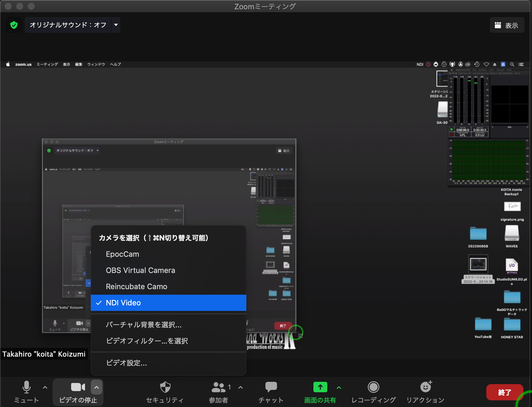
Task: Click the red 終了 end meeting button
Action: pos(505,392)
